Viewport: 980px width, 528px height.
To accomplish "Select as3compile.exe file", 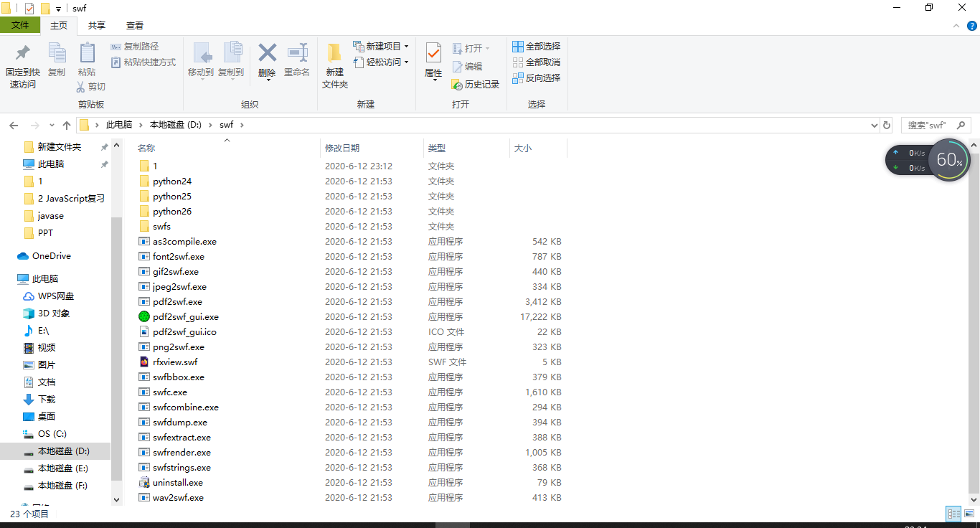I will [x=184, y=242].
